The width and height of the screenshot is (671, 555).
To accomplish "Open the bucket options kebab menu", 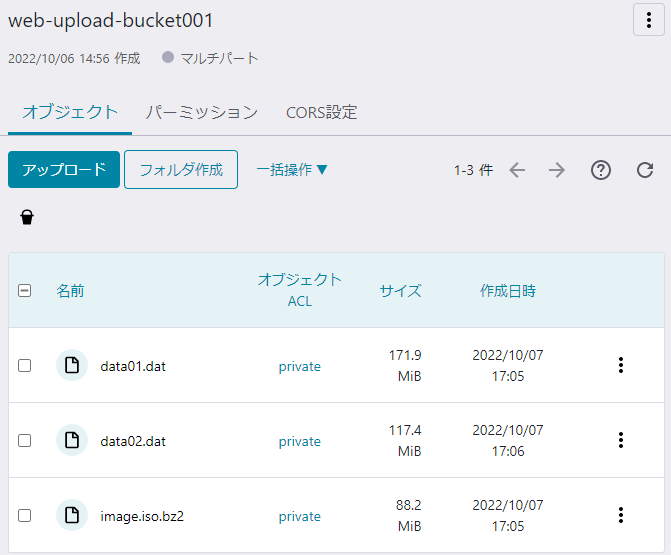I will (x=646, y=20).
